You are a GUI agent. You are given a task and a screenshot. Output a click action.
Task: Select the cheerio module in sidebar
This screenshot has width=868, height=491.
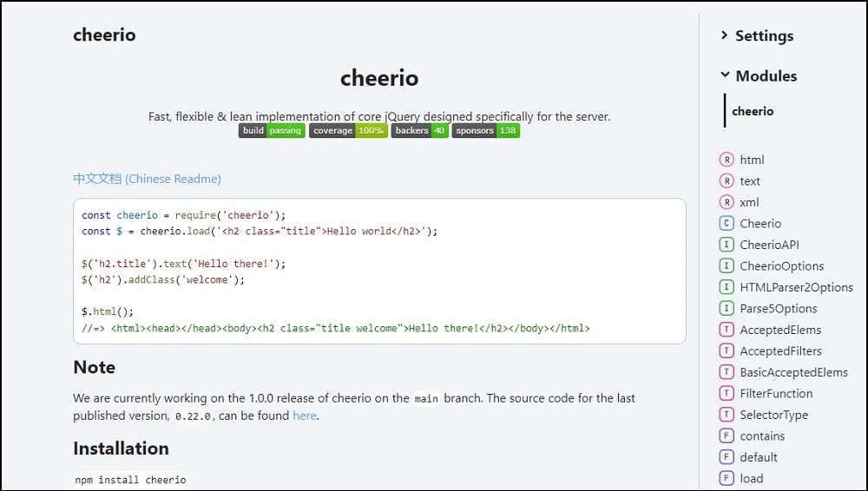(753, 111)
